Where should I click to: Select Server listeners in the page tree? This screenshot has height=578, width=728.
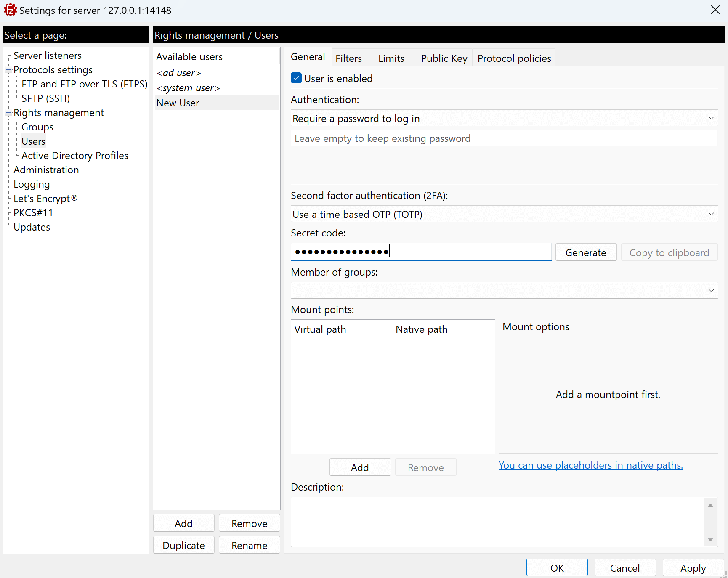point(48,56)
